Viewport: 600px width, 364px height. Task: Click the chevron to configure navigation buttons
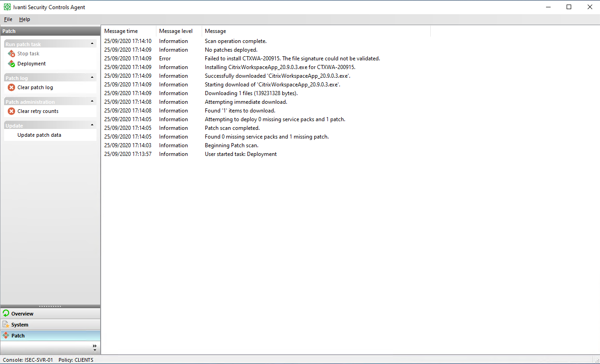(x=95, y=347)
